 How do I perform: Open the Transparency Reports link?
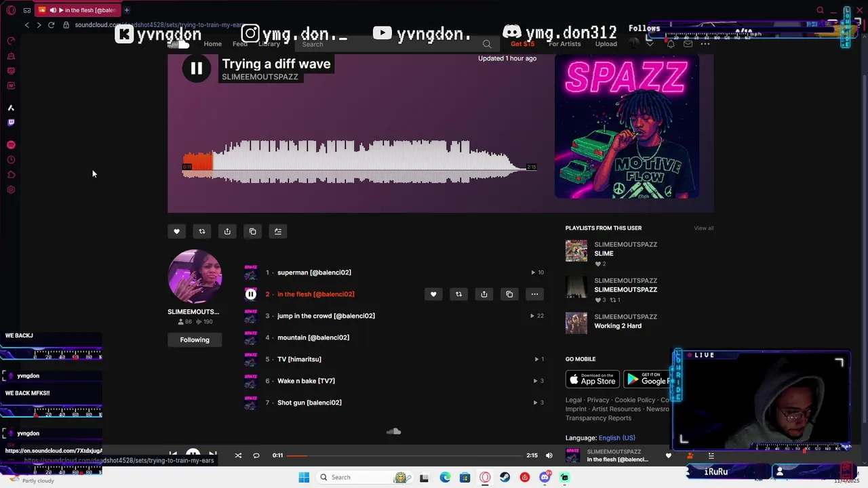pos(598,418)
